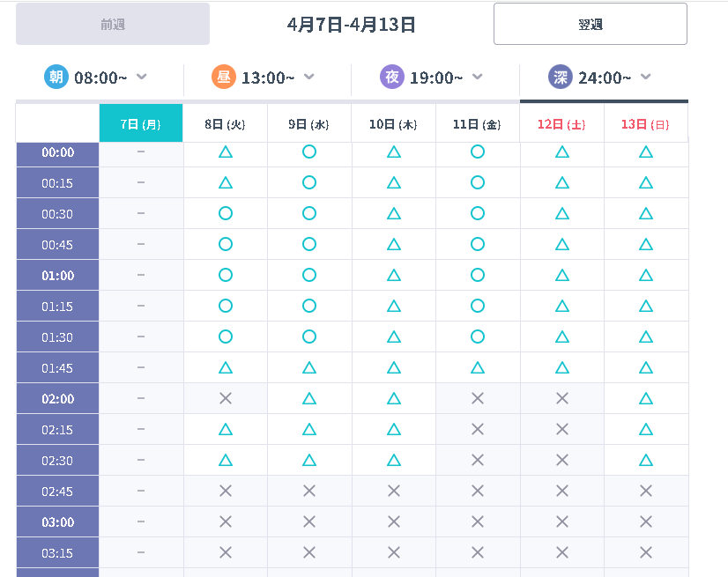Image resolution: width=728 pixels, height=577 pixels.
Task: Select the circle slot at 00:00 on 9日 (水)
Action: click(309, 152)
